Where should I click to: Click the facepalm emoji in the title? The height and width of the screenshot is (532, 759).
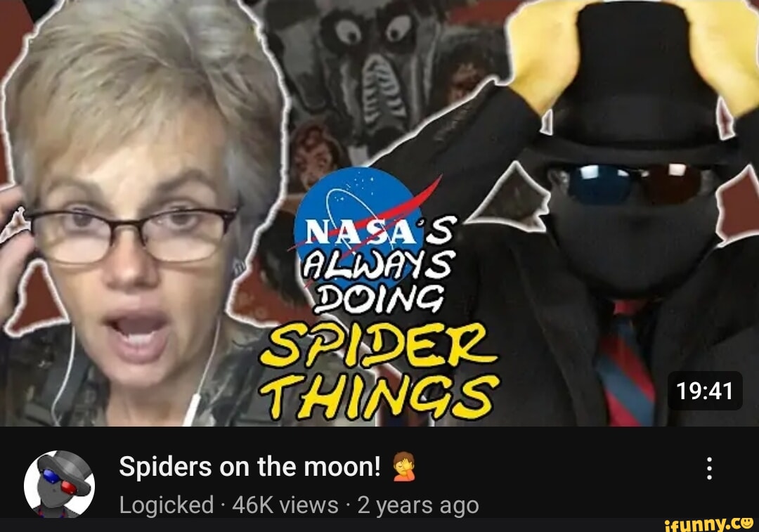[x=403, y=467]
